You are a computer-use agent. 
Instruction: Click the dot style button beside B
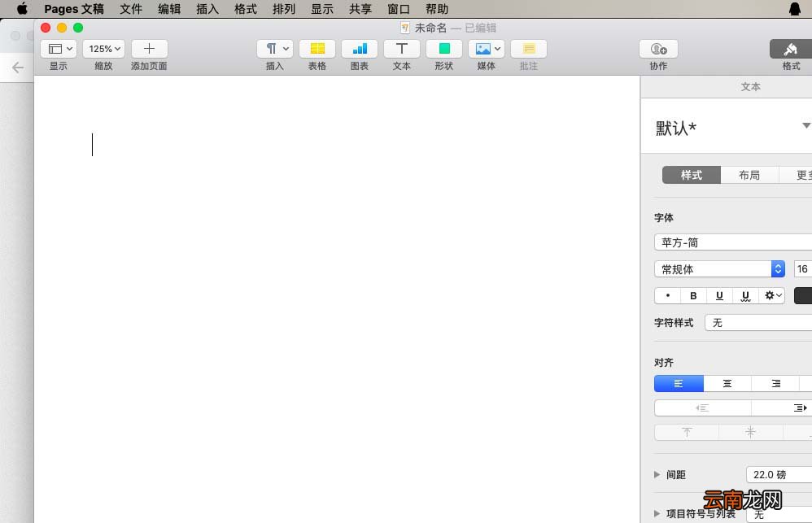point(667,296)
